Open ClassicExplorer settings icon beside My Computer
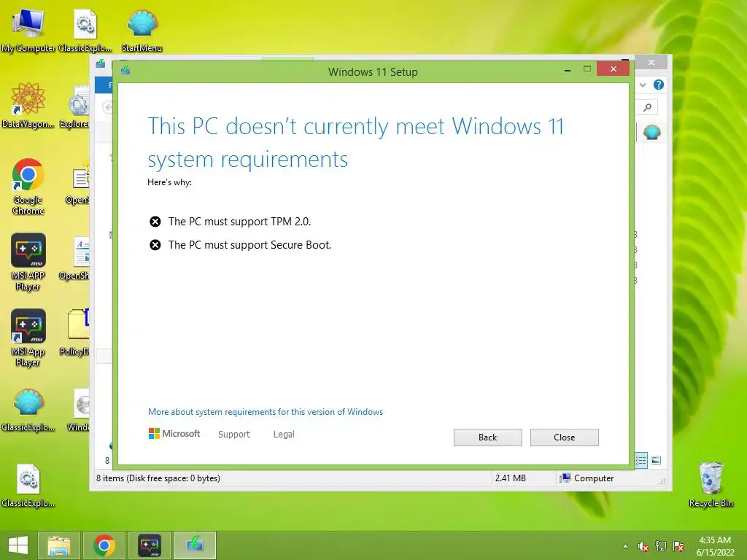Viewport: 747px width, 560px height. pyautogui.click(x=85, y=30)
